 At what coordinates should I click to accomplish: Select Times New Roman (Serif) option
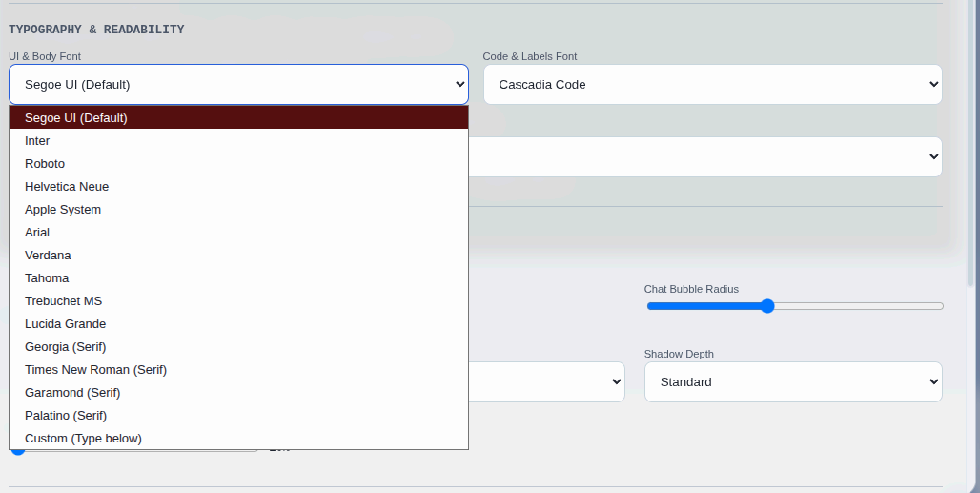(238, 370)
